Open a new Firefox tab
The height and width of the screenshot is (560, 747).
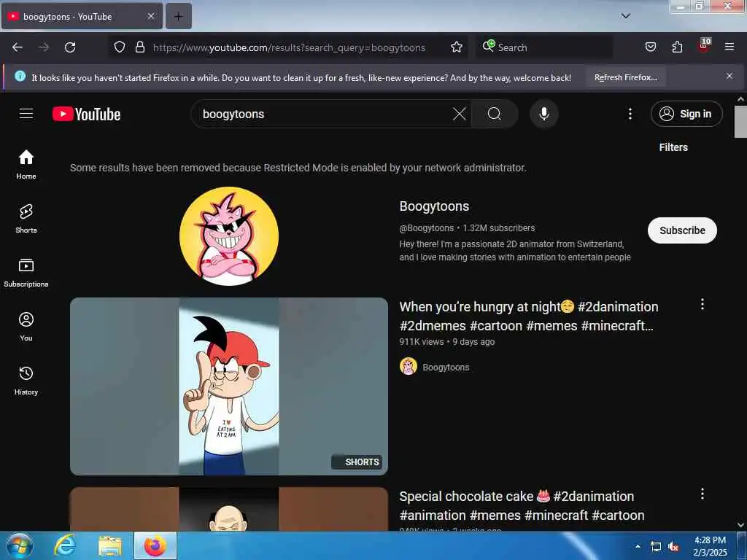179,16
